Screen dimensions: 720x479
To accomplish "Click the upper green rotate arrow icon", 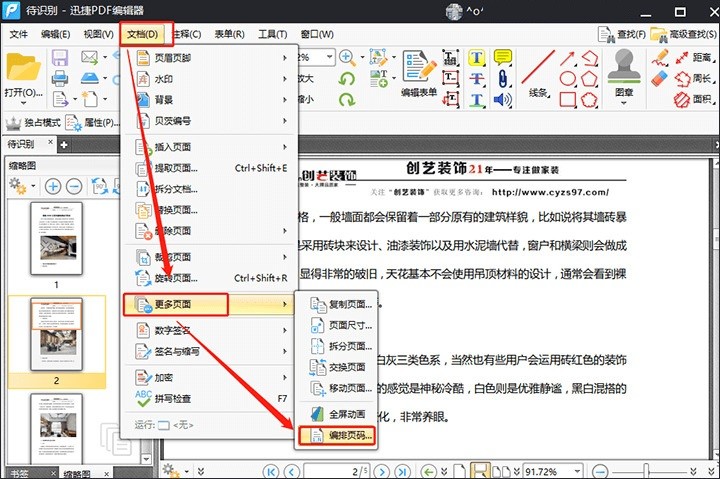I will [347, 79].
